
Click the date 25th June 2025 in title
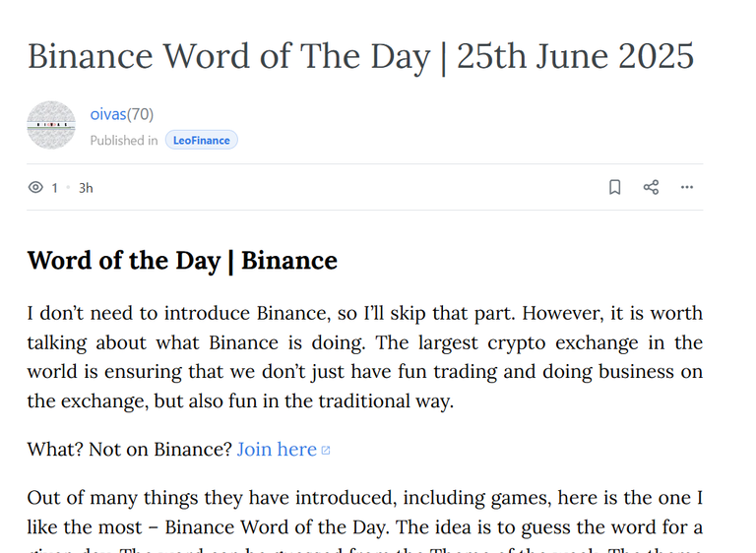point(575,56)
